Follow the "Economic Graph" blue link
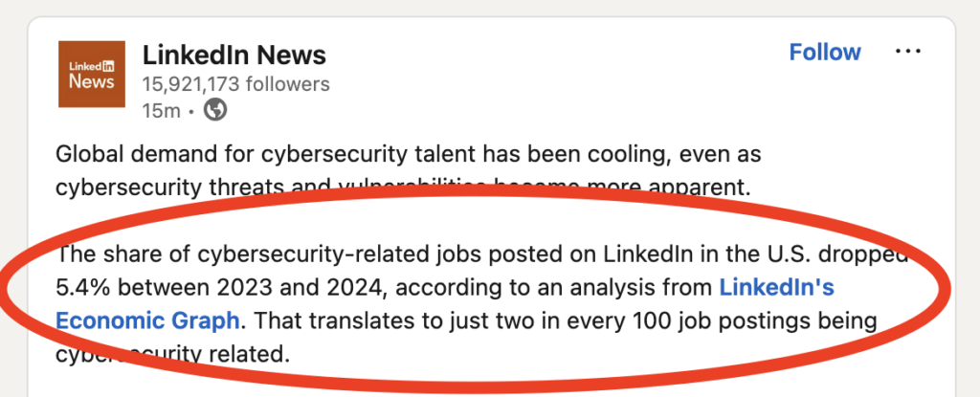The height and width of the screenshot is (397, 980). [x=147, y=320]
